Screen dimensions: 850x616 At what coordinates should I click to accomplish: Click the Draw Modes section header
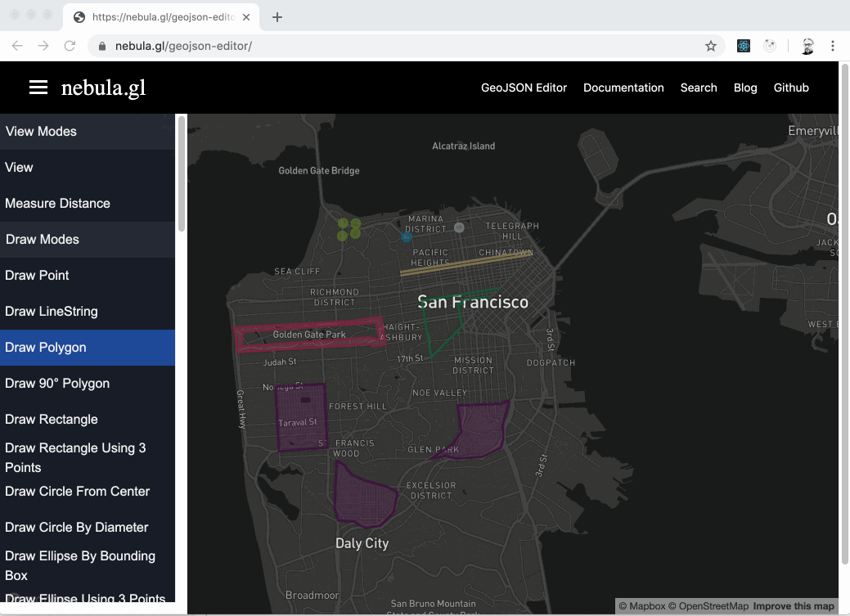(88, 239)
